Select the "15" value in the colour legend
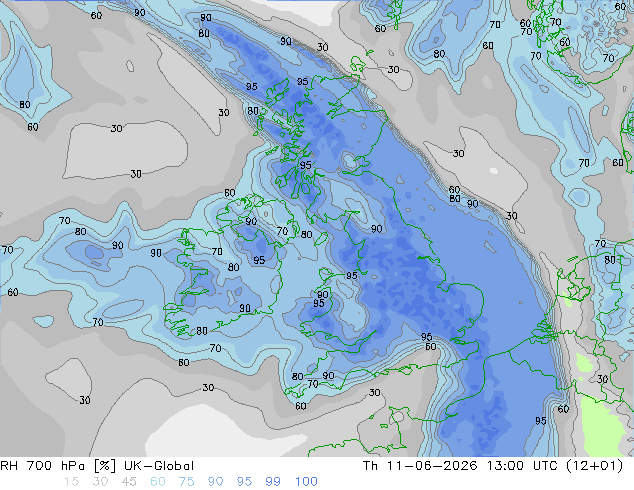Viewport: 634px width, 490px height. (x=71, y=482)
